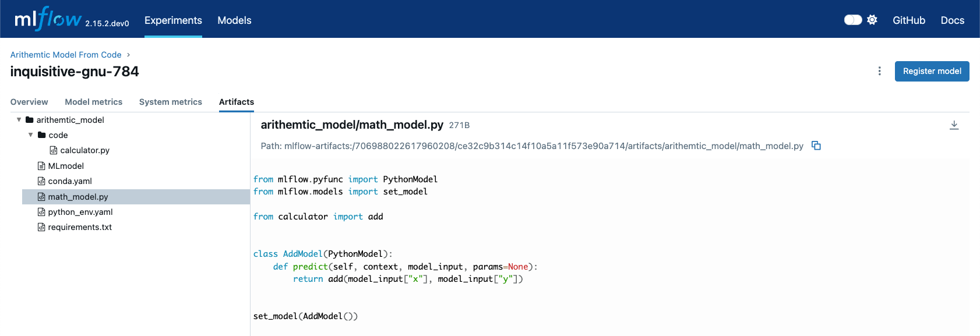This screenshot has height=336, width=980.
Task: Switch to the Overview tab
Action: click(x=29, y=102)
